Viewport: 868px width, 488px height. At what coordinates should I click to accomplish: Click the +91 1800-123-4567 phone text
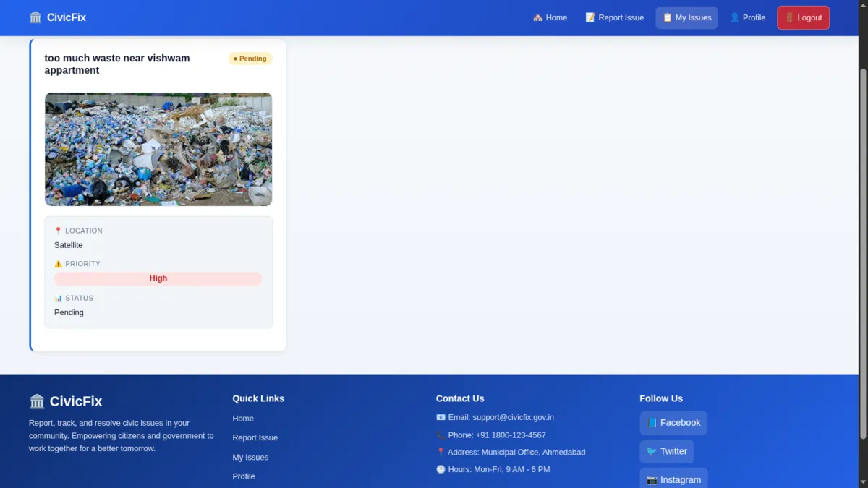pos(511,435)
